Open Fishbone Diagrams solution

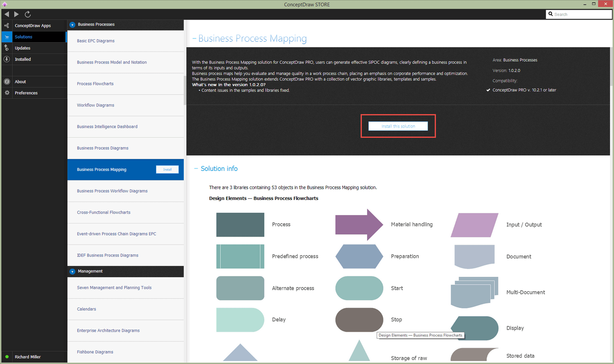click(126, 352)
